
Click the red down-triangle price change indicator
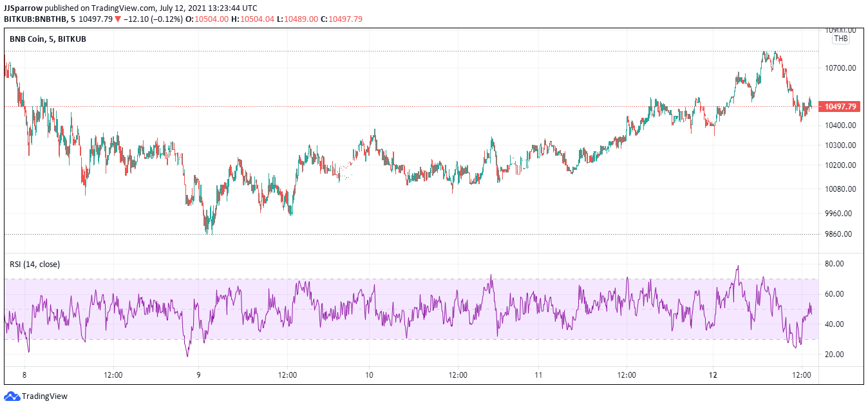coord(118,19)
